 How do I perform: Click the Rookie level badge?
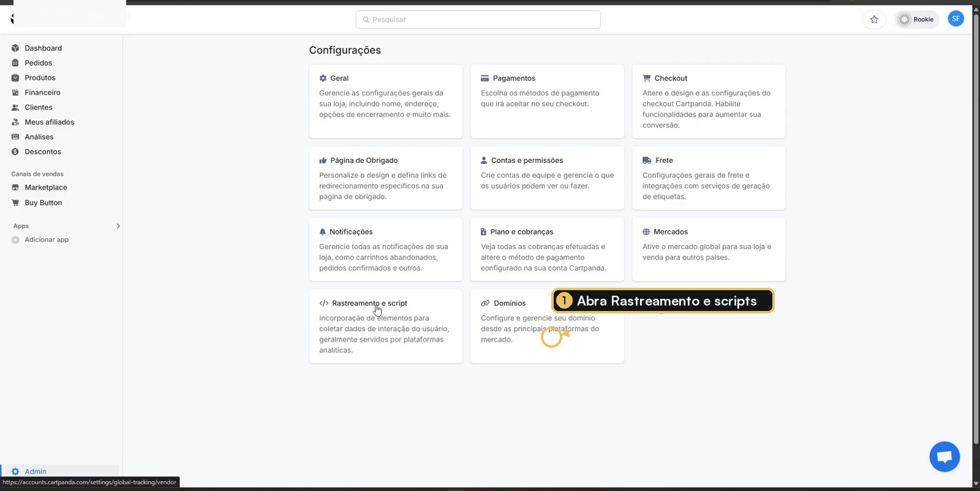[916, 20]
